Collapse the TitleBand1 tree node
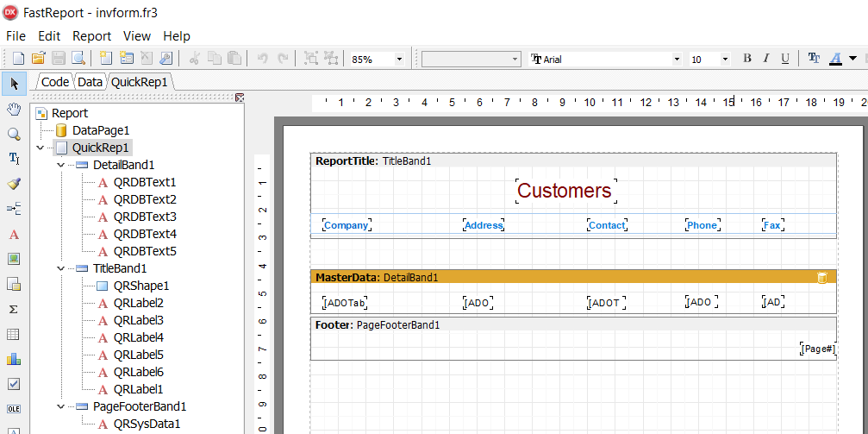This screenshot has height=434, width=868. 60,269
